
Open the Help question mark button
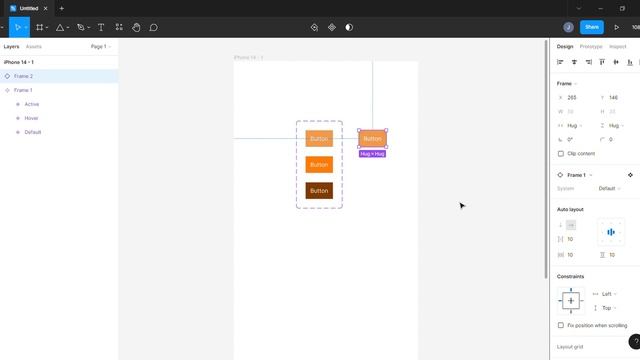coord(635,342)
